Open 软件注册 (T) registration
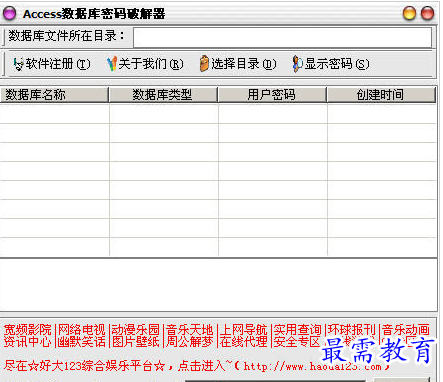Screen dimensions: 443x382 tap(52, 64)
